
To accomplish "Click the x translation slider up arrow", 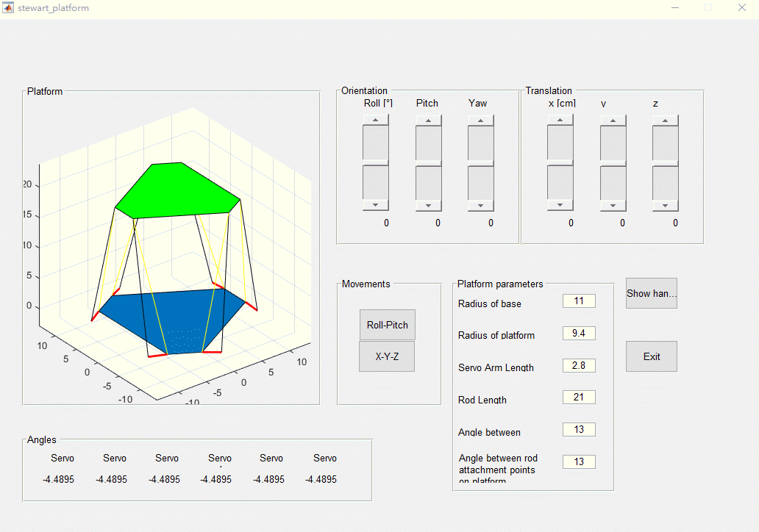I will pos(560,120).
